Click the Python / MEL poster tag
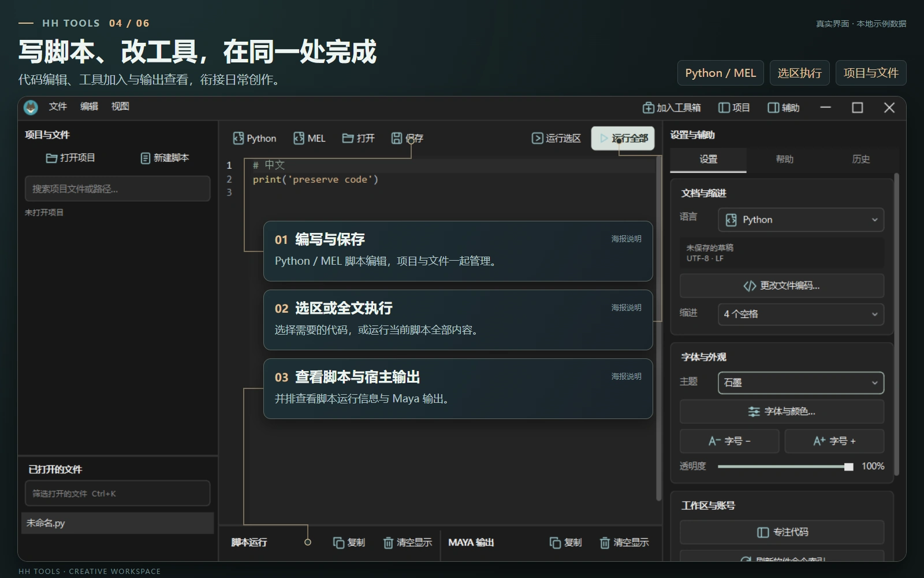 coord(720,73)
